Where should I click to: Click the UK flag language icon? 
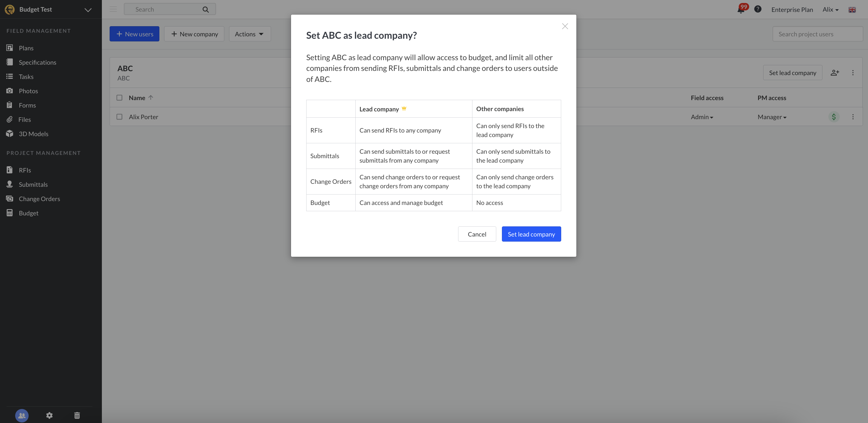(x=852, y=10)
